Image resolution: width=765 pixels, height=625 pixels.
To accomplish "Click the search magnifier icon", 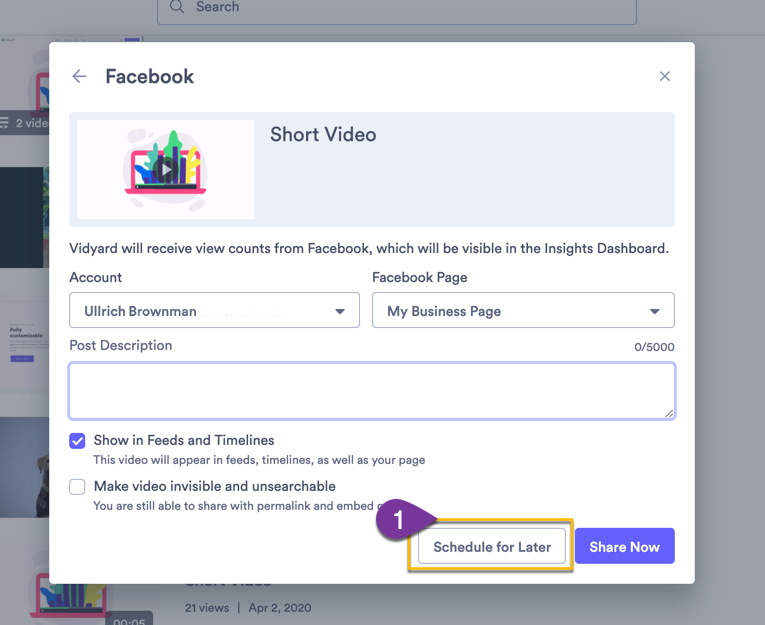I will 177,7.
